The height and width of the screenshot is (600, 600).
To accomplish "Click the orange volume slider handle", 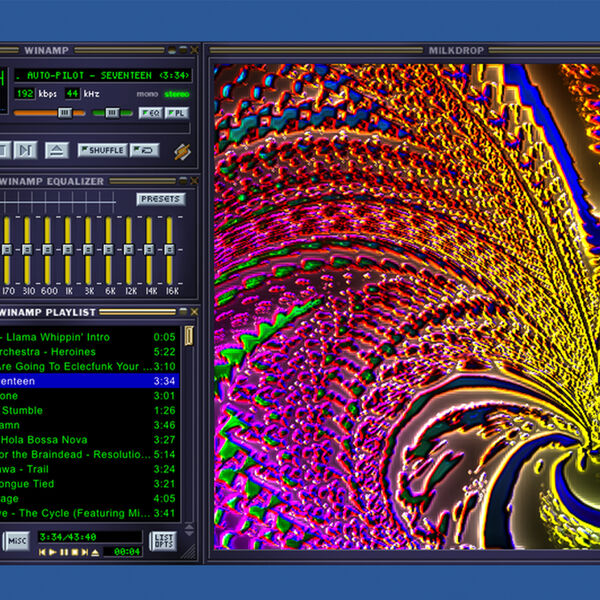I will tap(65, 113).
